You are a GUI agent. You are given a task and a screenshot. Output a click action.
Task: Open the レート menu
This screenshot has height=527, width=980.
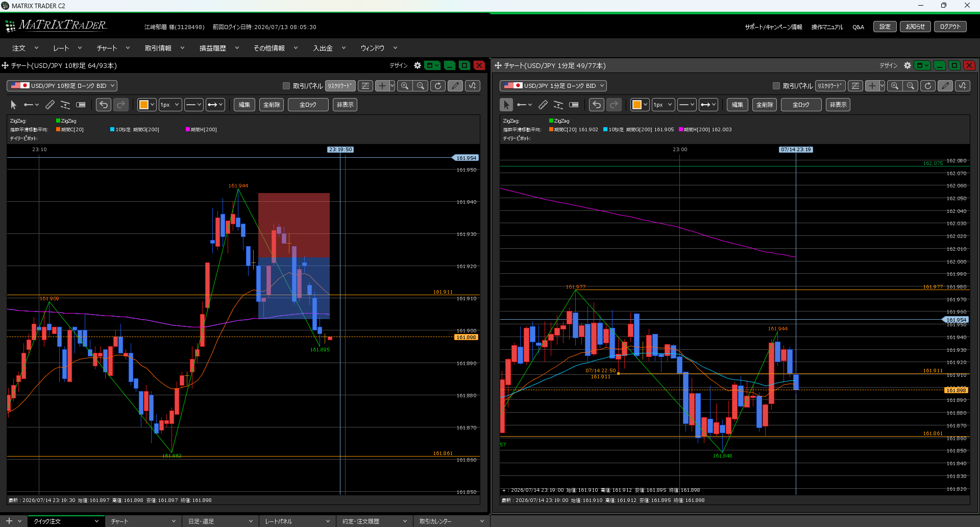click(x=67, y=48)
